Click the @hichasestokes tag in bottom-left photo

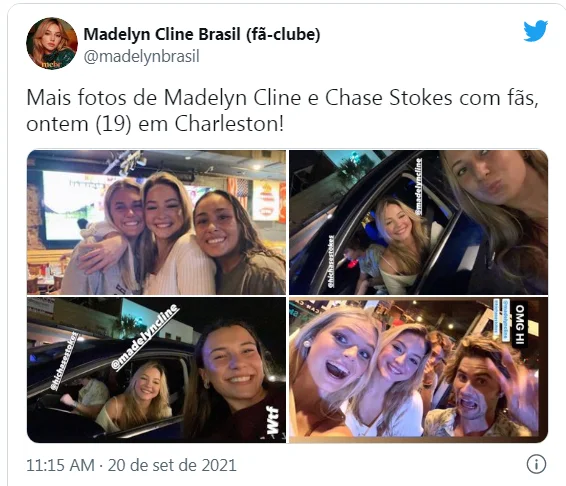tap(64, 361)
